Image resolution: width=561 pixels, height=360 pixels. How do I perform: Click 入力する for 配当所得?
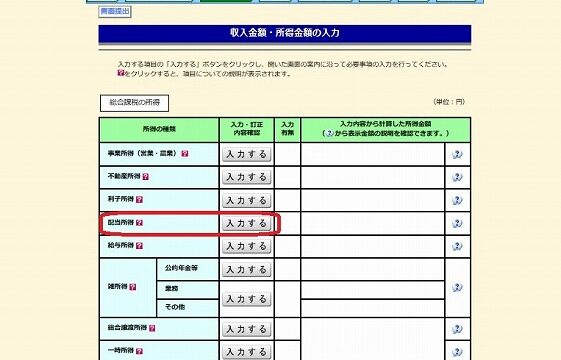point(247,223)
